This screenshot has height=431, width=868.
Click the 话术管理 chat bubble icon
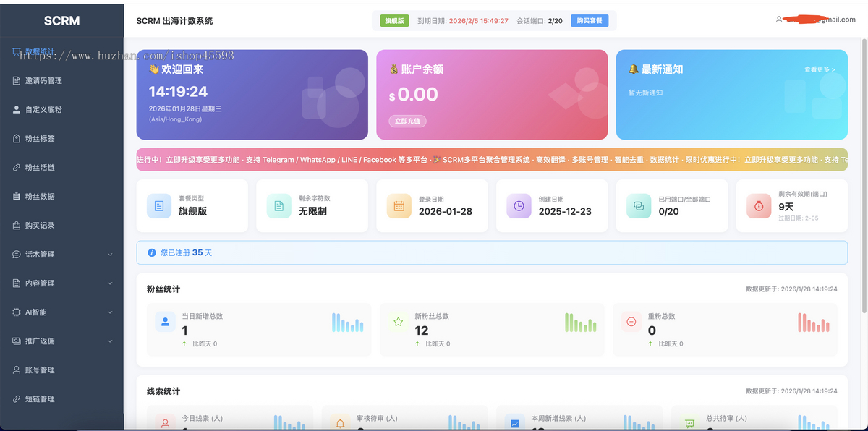pos(17,255)
